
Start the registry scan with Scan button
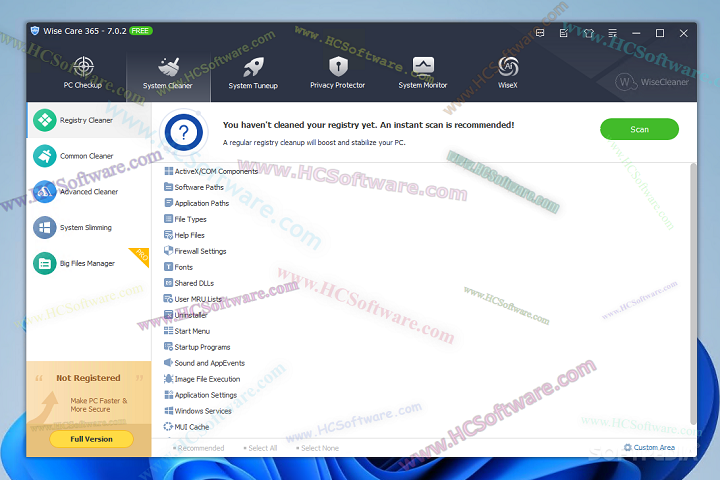coord(639,129)
